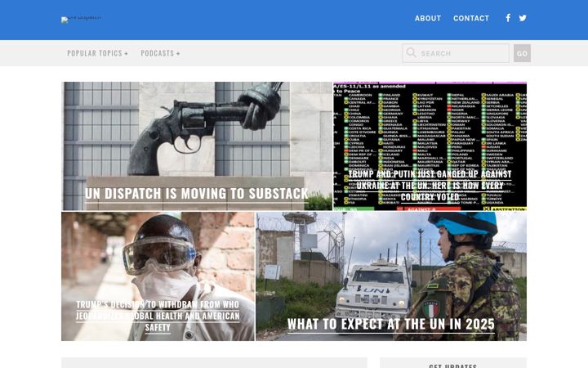Expand the Podcasts menu
Screen dimensions: 588x368
(160, 53)
